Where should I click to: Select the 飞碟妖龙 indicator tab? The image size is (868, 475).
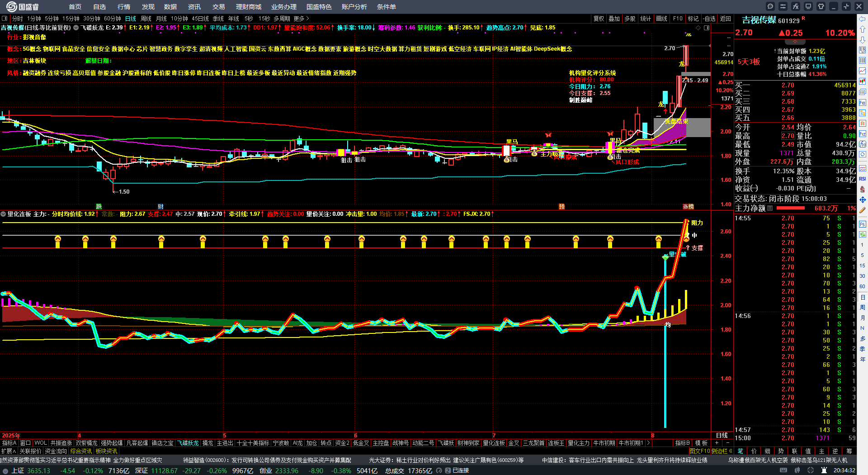tap(188, 443)
